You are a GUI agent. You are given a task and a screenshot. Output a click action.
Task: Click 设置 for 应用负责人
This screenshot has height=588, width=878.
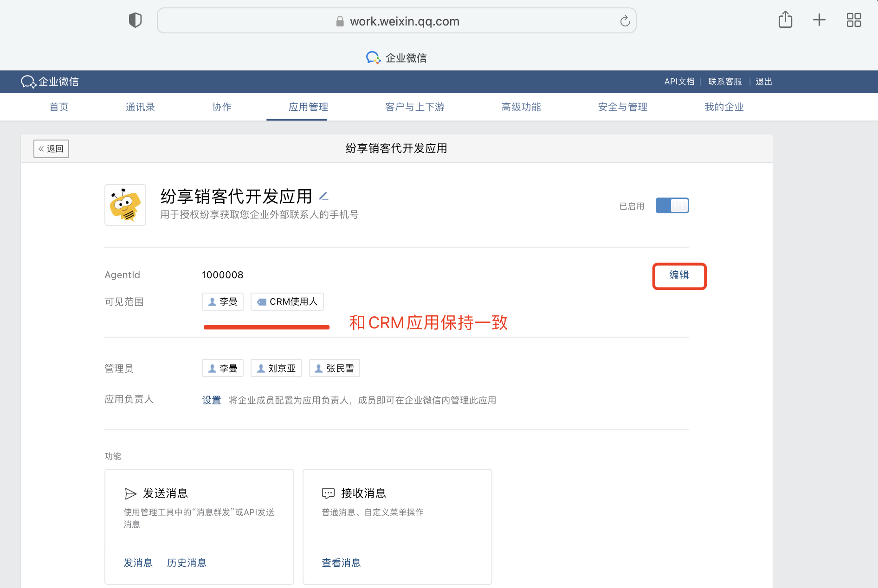(x=211, y=400)
